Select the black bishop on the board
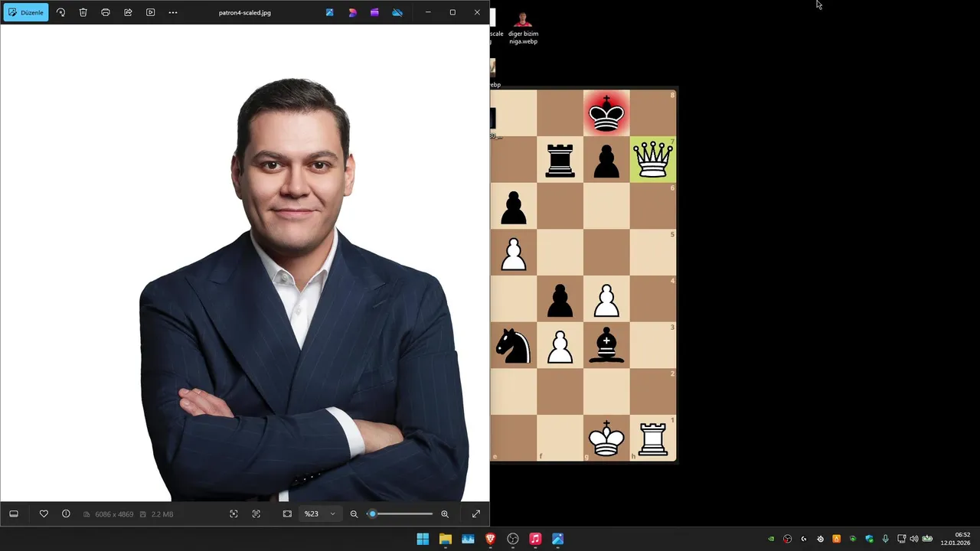Image resolution: width=980 pixels, height=551 pixels. pyautogui.click(x=606, y=346)
